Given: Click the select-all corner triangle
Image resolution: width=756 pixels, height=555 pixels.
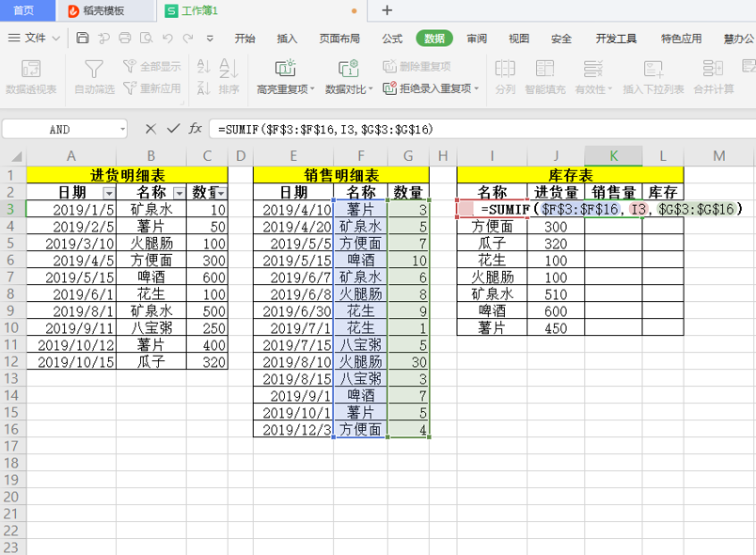Looking at the screenshot, I should [x=16, y=156].
